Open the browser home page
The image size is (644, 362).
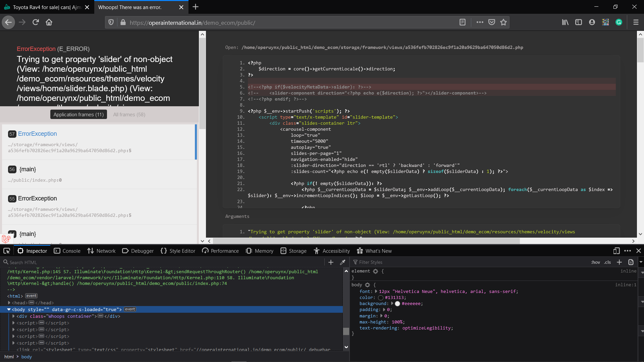(x=49, y=22)
